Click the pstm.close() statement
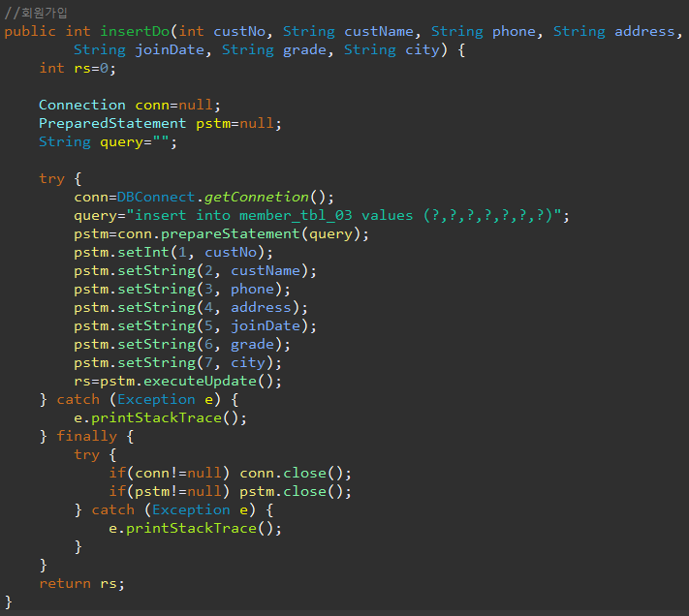Viewport: 689px width, 616px height. pos(296,492)
